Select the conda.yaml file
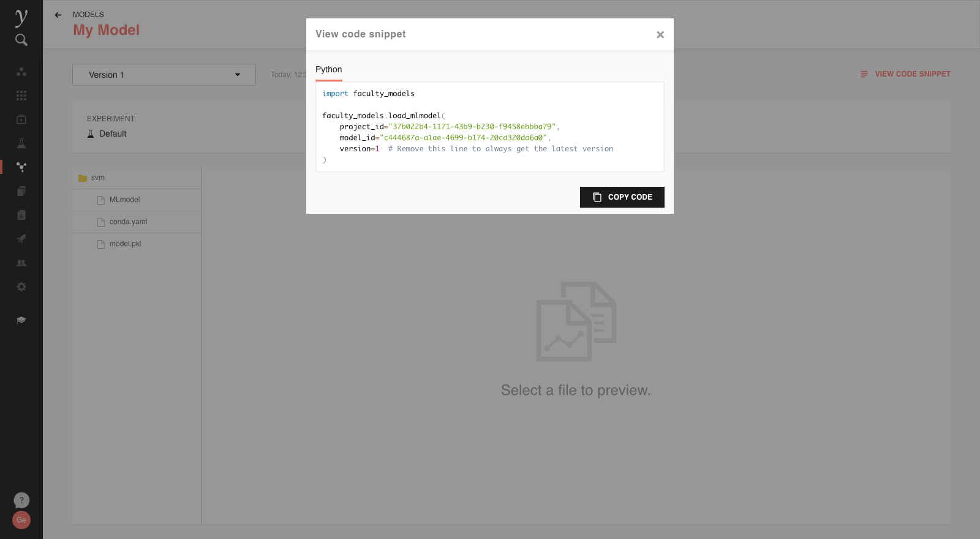 (128, 222)
